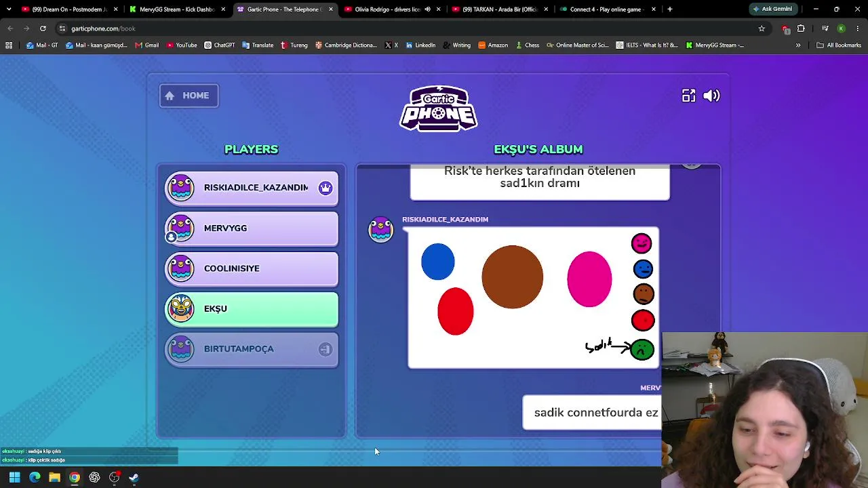Click the Ask Gemini button

[772, 9]
